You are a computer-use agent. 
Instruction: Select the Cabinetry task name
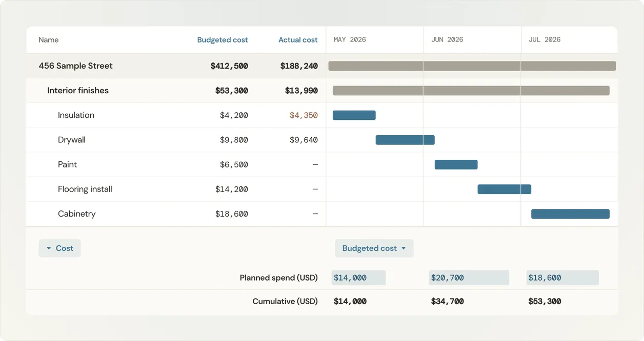pyautogui.click(x=77, y=214)
